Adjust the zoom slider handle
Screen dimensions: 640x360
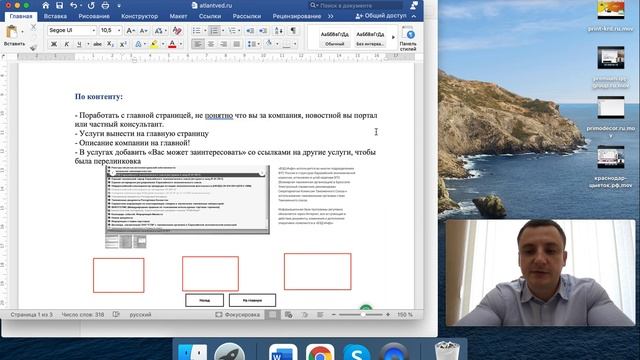(363, 314)
